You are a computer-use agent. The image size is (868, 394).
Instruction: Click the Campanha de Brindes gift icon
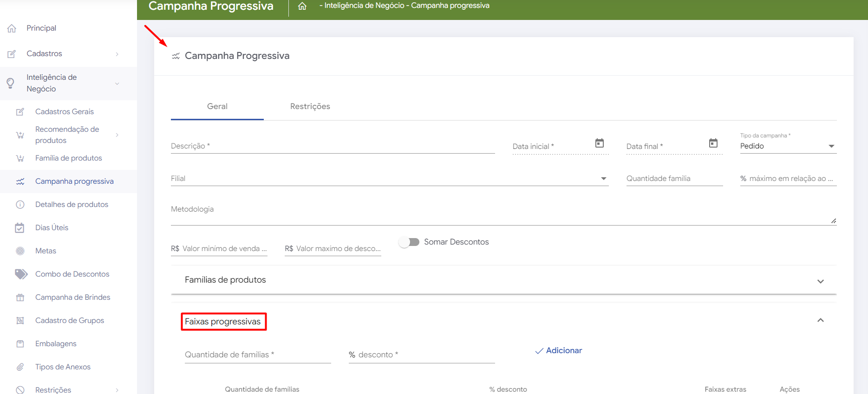(x=20, y=297)
